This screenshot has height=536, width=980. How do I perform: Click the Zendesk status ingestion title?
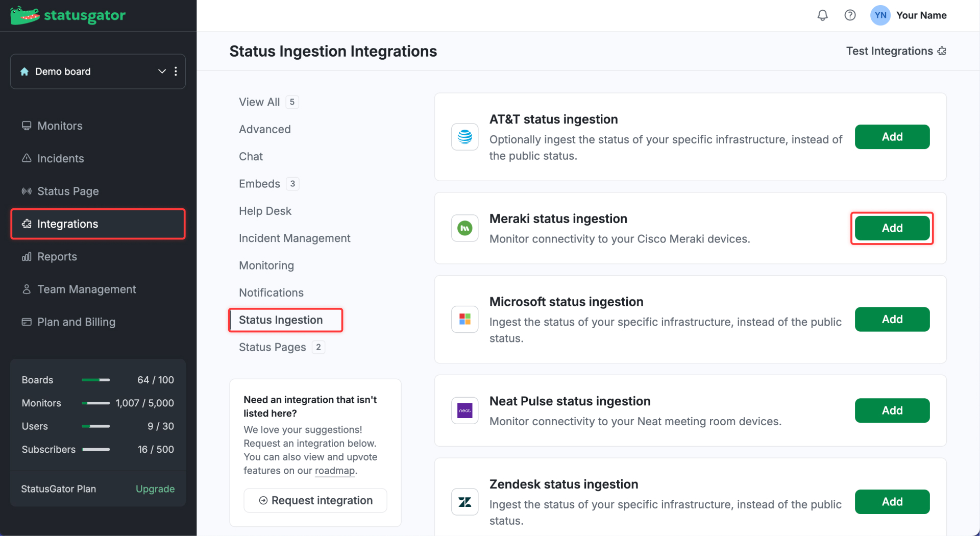coord(563,484)
